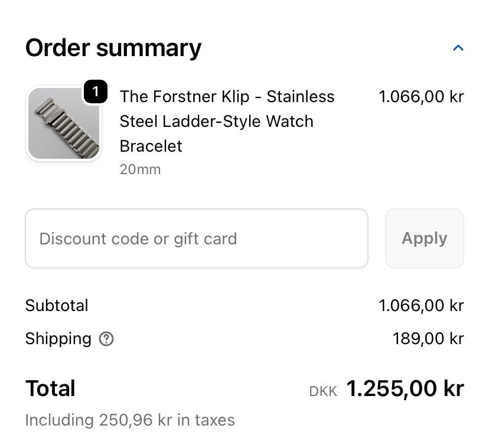Click the Order summary heading
The height and width of the screenshot is (448, 489).
113,48
